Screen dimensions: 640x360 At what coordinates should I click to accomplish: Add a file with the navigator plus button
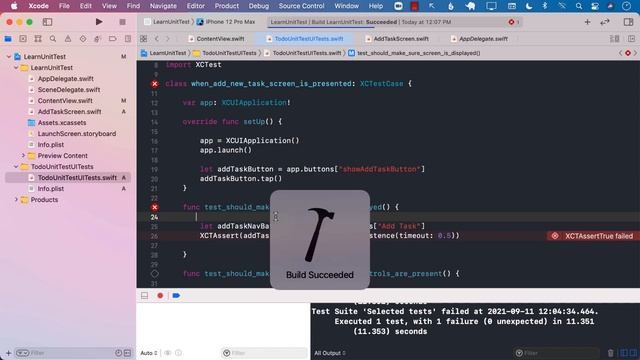click(8, 353)
